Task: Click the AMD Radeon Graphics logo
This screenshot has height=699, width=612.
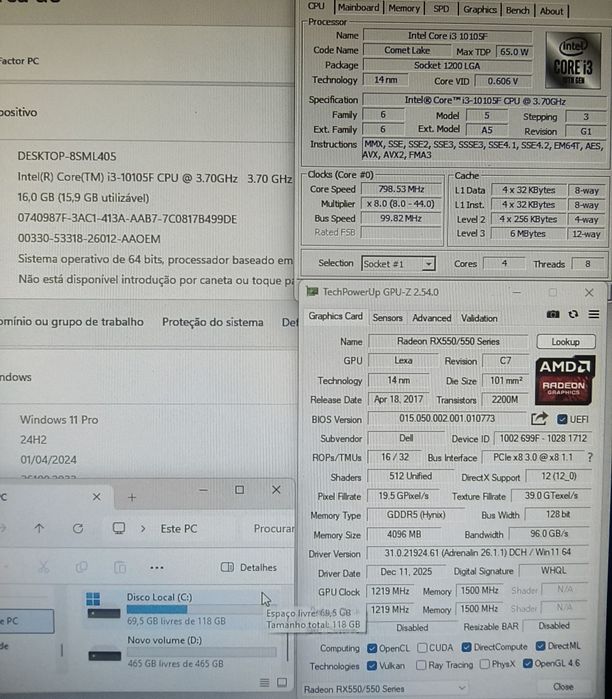Action: [x=564, y=380]
